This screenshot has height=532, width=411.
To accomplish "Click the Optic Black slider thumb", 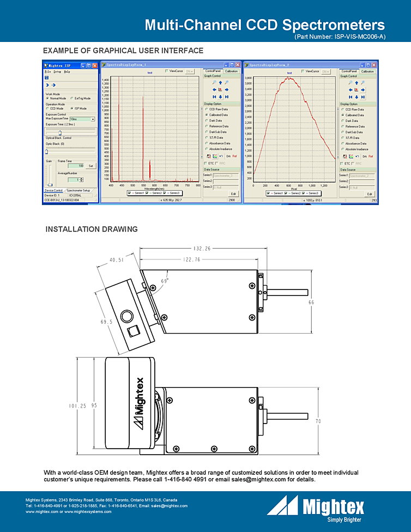I will pyautogui.click(x=47, y=152).
